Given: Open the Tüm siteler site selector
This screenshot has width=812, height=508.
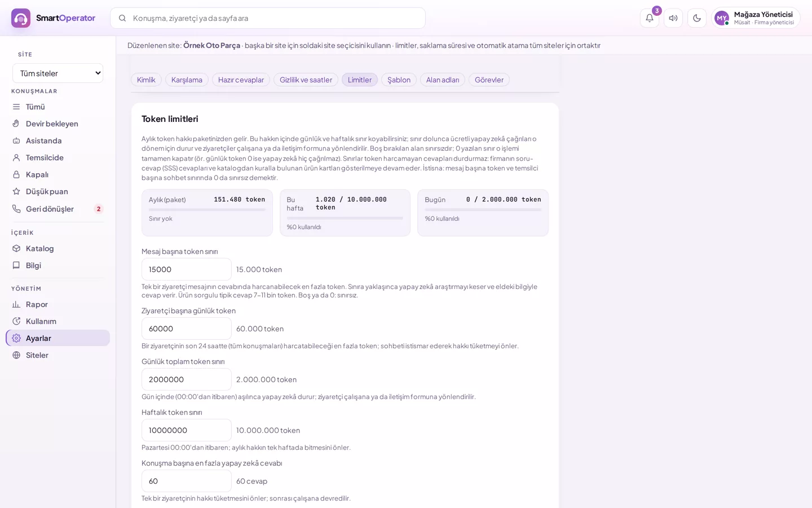Looking at the screenshot, I should [x=58, y=73].
